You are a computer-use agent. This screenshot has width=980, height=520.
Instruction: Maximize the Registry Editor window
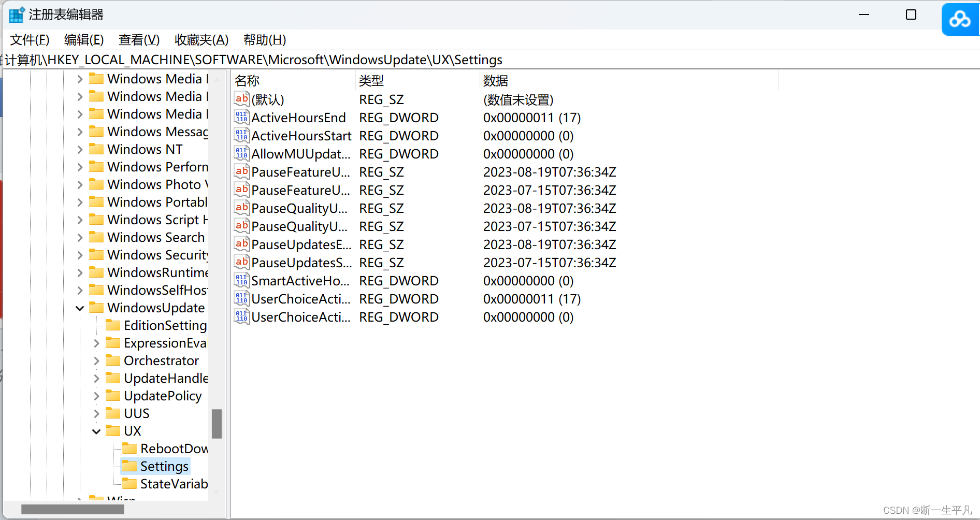click(x=911, y=15)
